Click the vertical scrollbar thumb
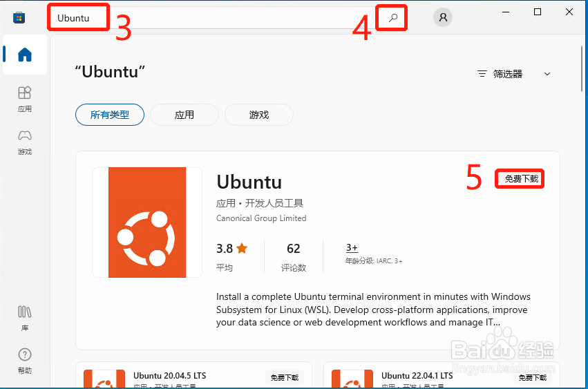 (582, 69)
